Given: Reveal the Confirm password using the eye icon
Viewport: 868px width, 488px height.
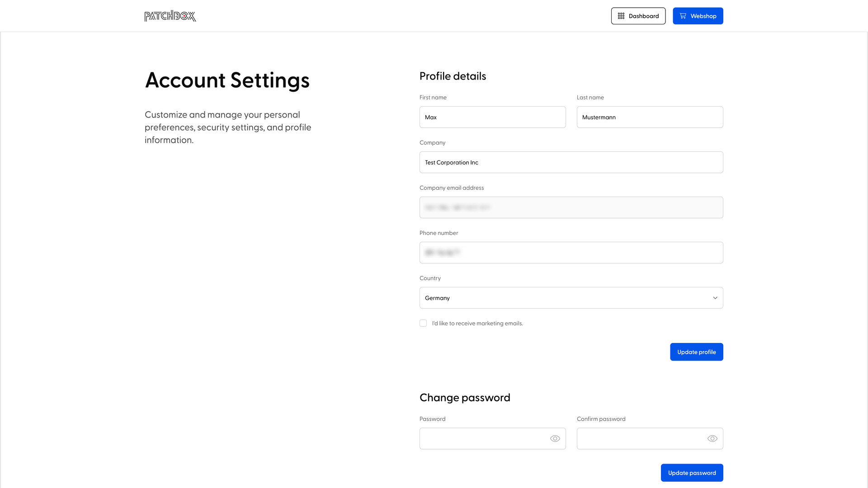Looking at the screenshot, I should (x=712, y=438).
